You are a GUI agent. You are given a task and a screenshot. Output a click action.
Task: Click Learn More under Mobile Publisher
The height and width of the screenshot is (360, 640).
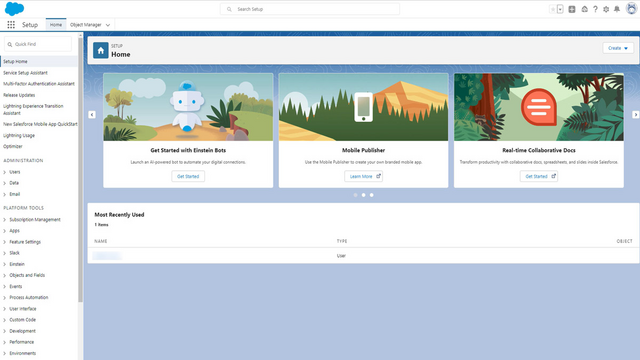pyautogui.click(x=364, y=176)
